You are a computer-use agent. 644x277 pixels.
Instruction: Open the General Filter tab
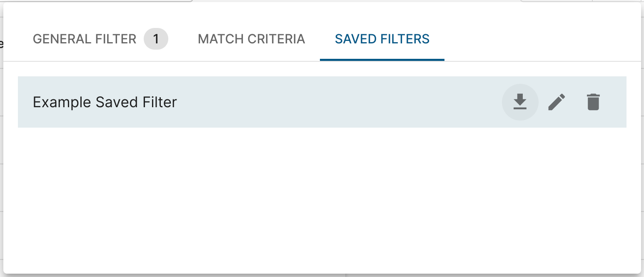click(x=85, y=39)
